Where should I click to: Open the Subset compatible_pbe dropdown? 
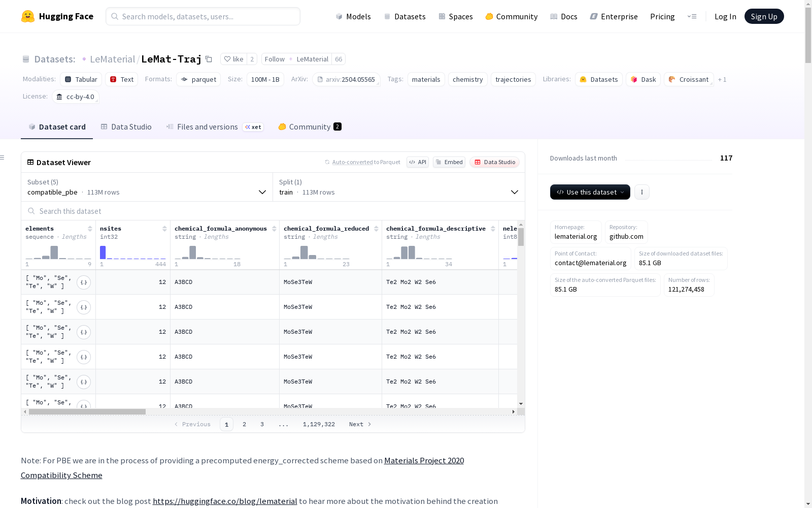(x=147, y=187)
